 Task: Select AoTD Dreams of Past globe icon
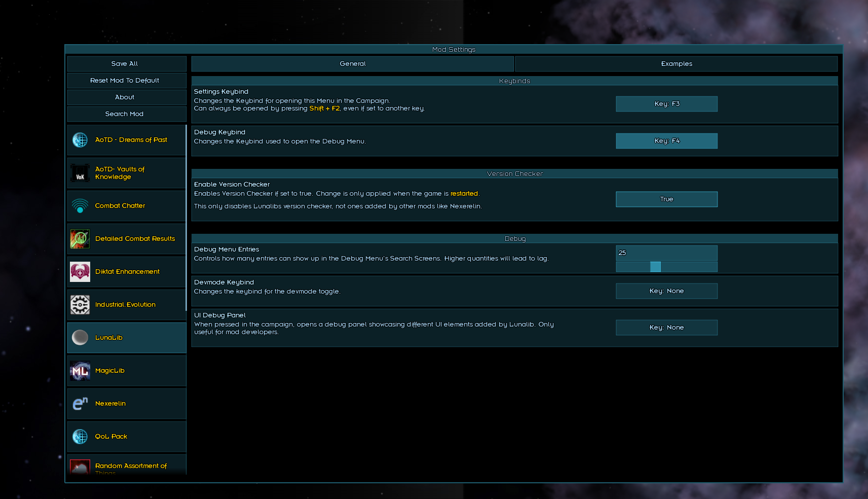[80, 140]
